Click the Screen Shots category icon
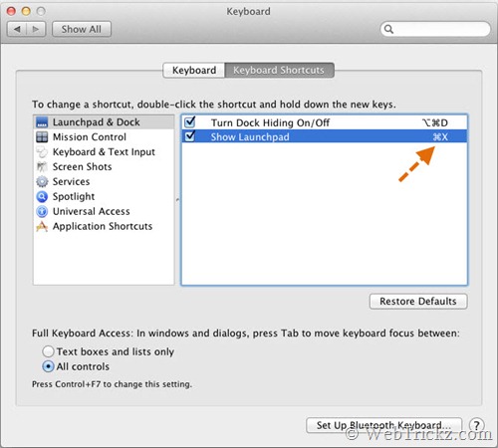The width and height of the screenshot is (498, 448). coord(42,166)
